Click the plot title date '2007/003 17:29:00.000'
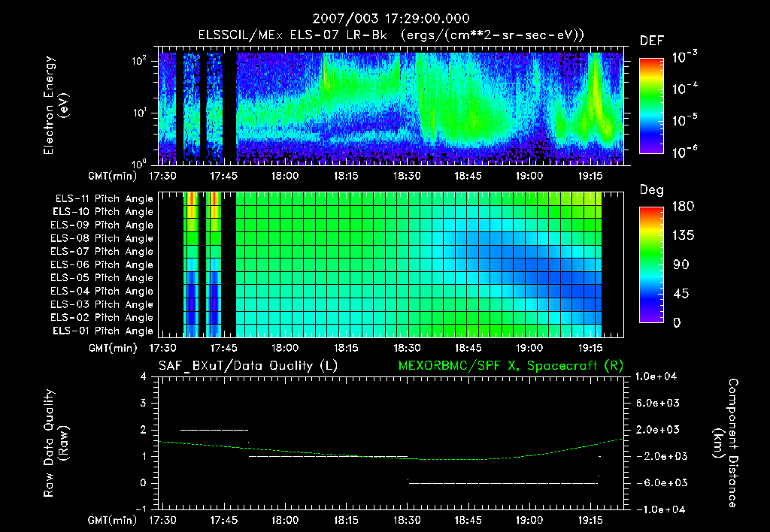The width and height of the screenshot is (770, 532). 391,19
